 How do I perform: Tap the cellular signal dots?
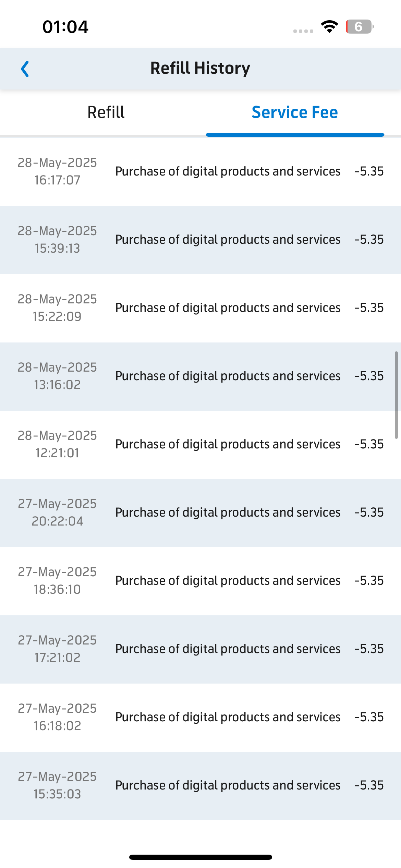(303, 31)
